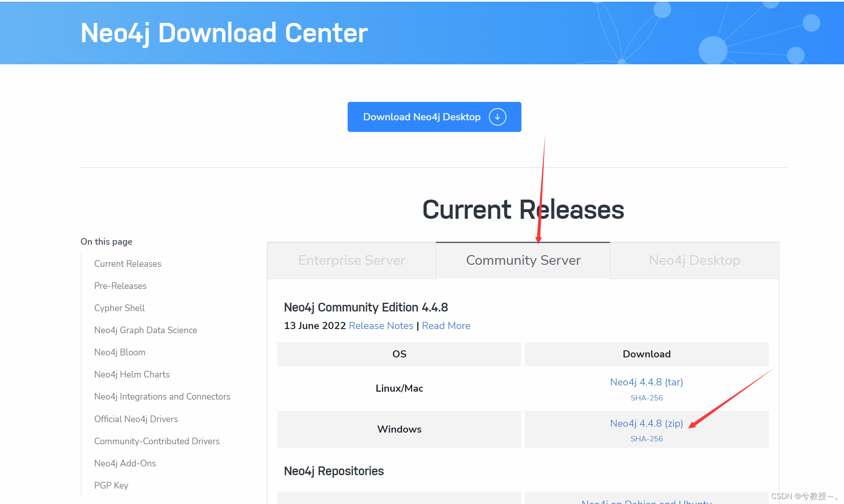Jump to Pre-Releases section
844x504 pixels.
coord(120,286)
